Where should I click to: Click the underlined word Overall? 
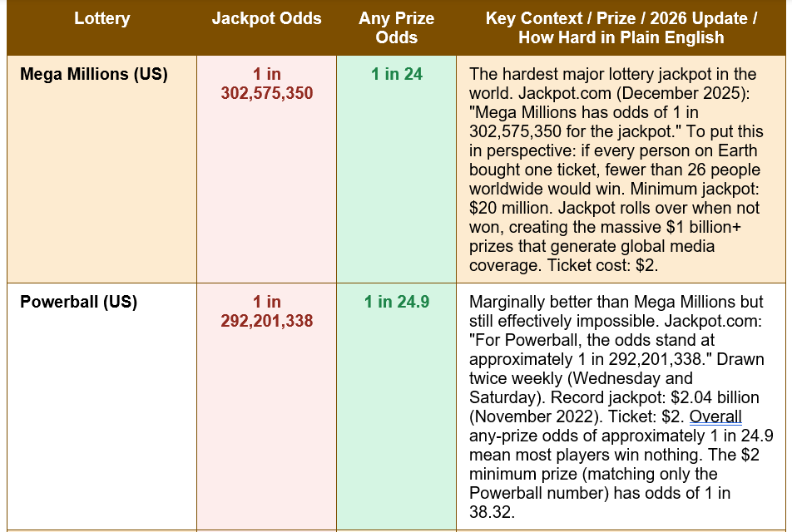pyautogui.click(x=715, y=416)
